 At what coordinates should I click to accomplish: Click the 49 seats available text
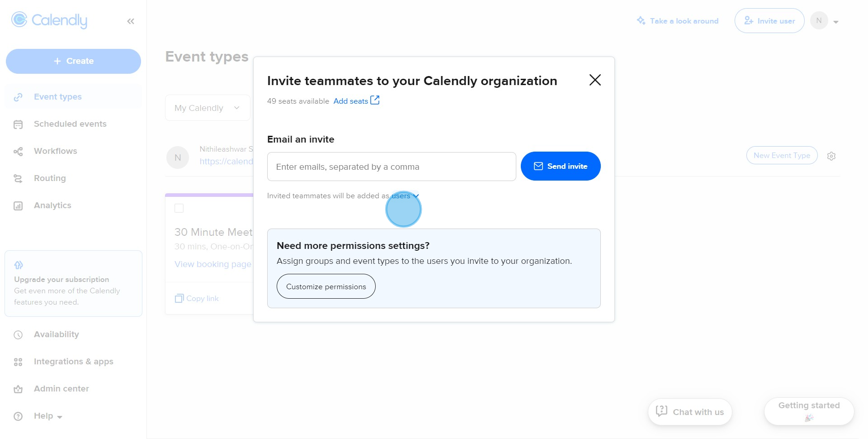click(298, 101)
